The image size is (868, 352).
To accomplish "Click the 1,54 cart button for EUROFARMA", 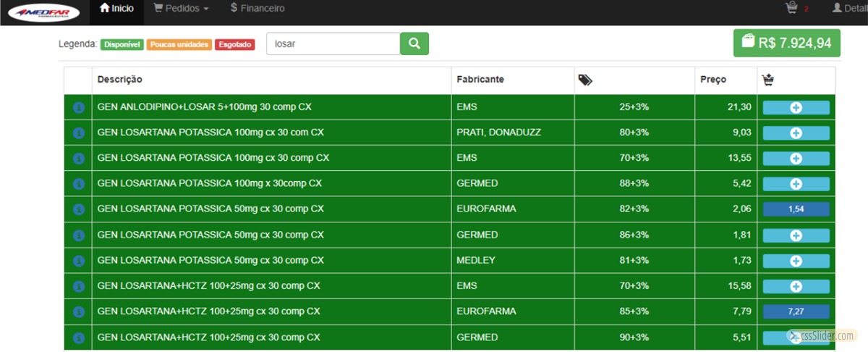I will pos(796,209).
